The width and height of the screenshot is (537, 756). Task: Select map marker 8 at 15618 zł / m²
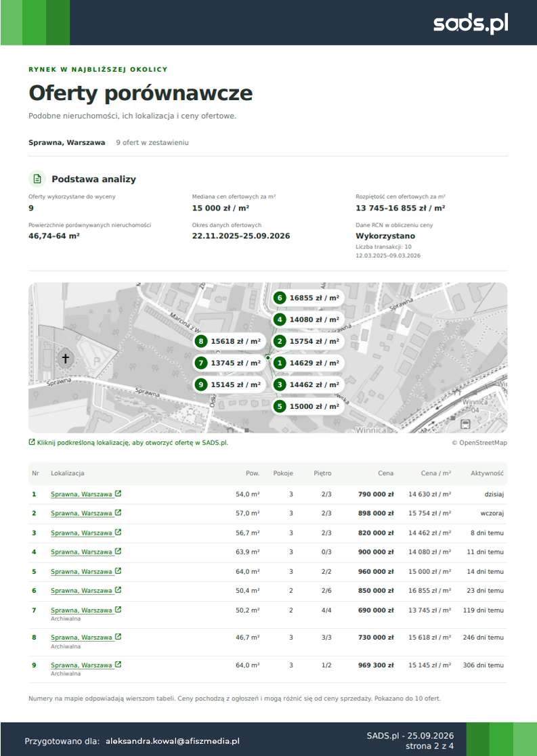pos(229,341)
